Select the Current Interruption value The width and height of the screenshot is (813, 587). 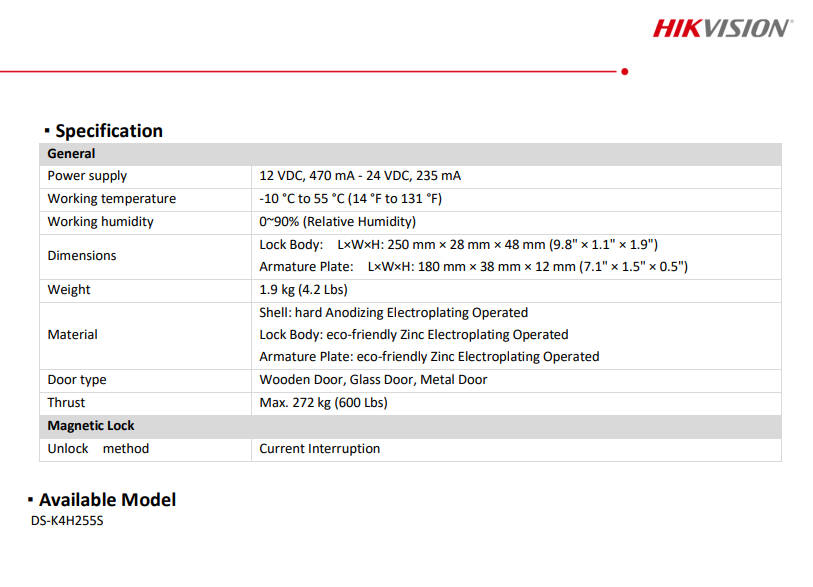(319, 449)
